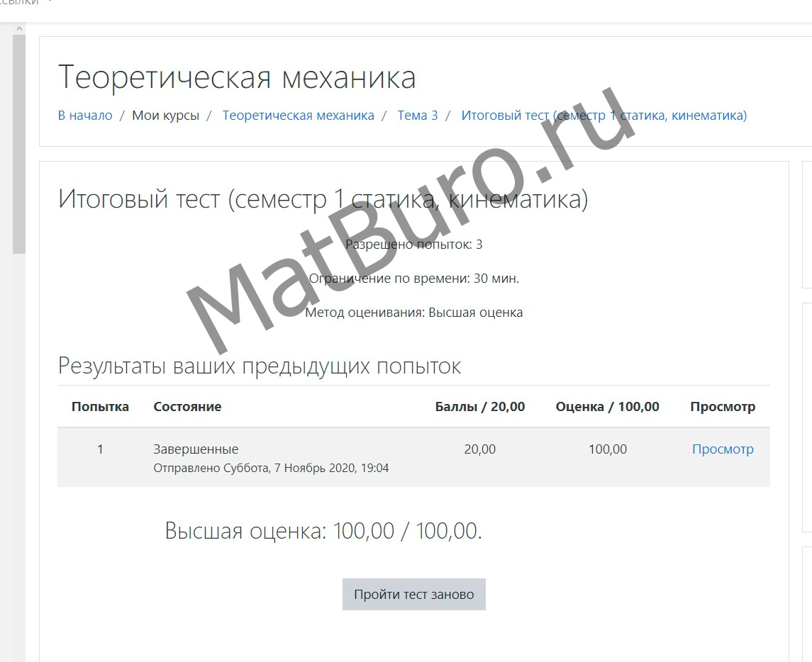Click the large "Итоговый тест" quiz title heading
812x662 pixels.
pos(323,199)
